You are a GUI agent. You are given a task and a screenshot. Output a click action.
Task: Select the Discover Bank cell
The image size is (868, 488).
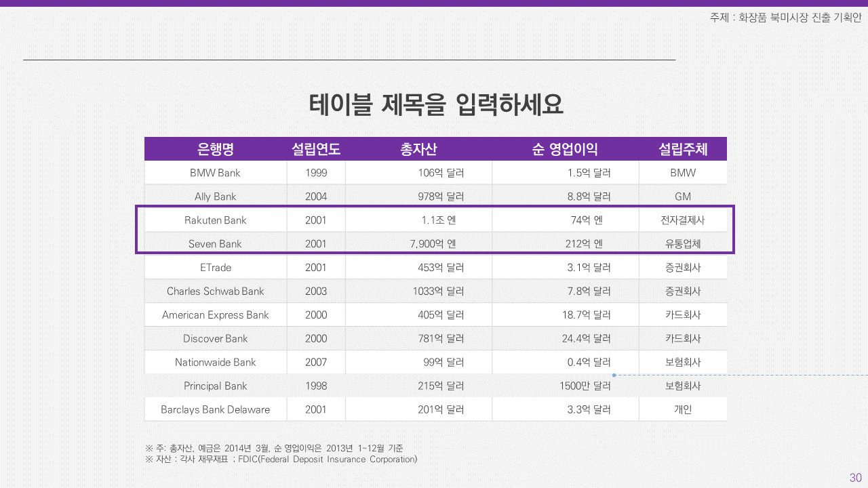(x=216, y=339)
